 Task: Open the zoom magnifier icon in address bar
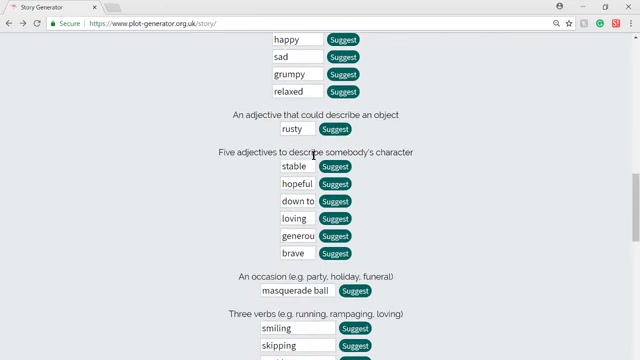556,24
